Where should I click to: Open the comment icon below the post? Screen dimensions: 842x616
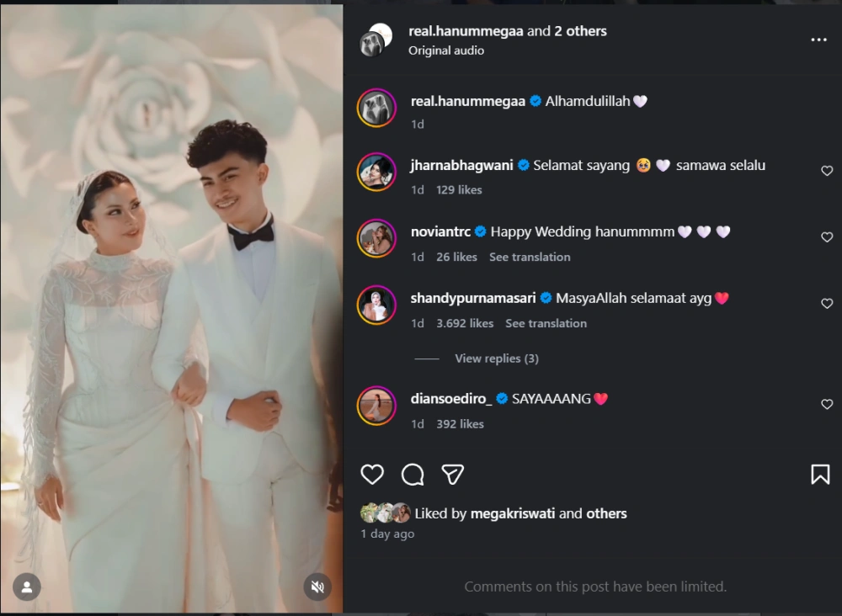pyautogui.click(x=412, y=475)
